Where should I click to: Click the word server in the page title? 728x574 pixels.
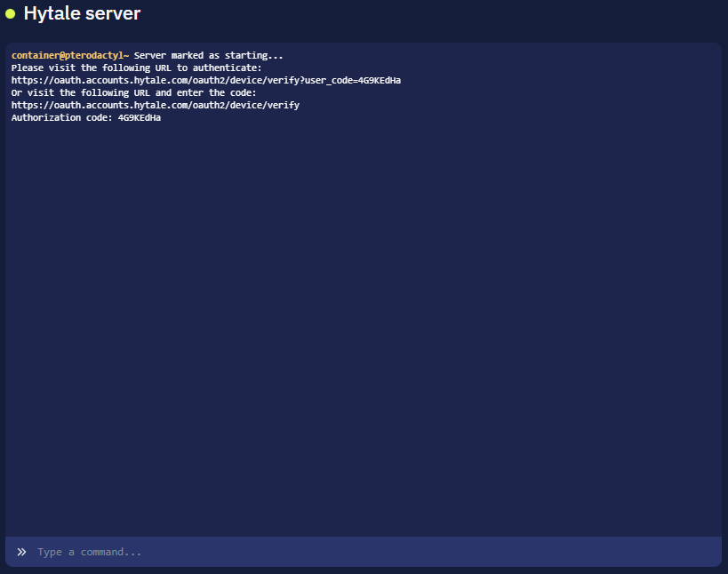(x=114, y=13)
